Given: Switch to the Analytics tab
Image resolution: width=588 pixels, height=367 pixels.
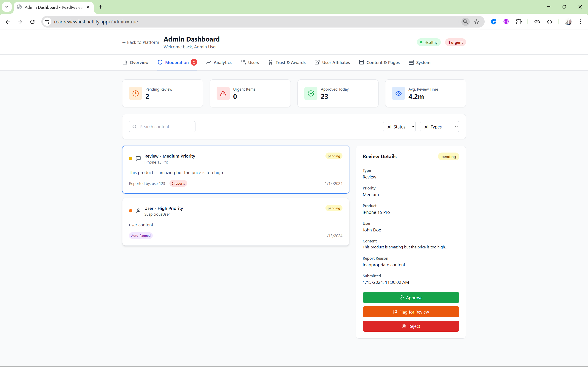Looking at the screenshot, I should 219,62.
